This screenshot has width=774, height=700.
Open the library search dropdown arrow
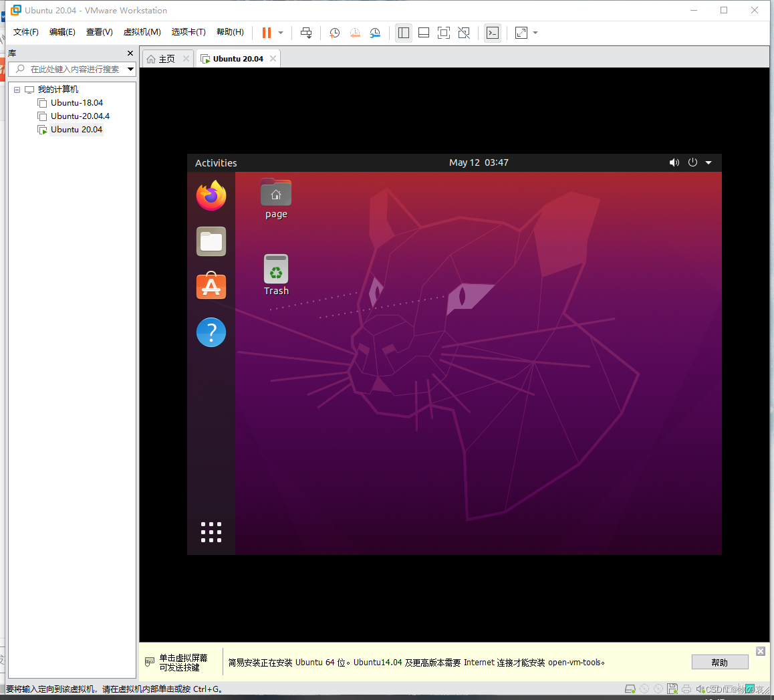[x=131, y=69]
